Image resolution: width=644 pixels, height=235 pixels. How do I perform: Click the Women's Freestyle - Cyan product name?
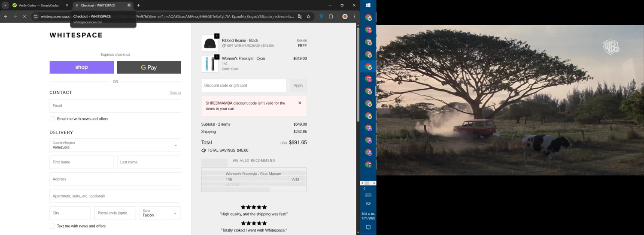(243, 58)
